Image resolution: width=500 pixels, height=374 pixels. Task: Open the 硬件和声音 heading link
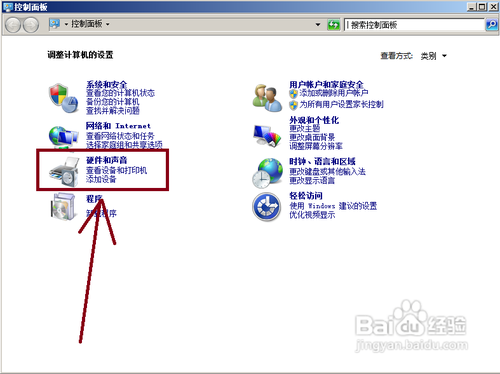pos(107,160)
